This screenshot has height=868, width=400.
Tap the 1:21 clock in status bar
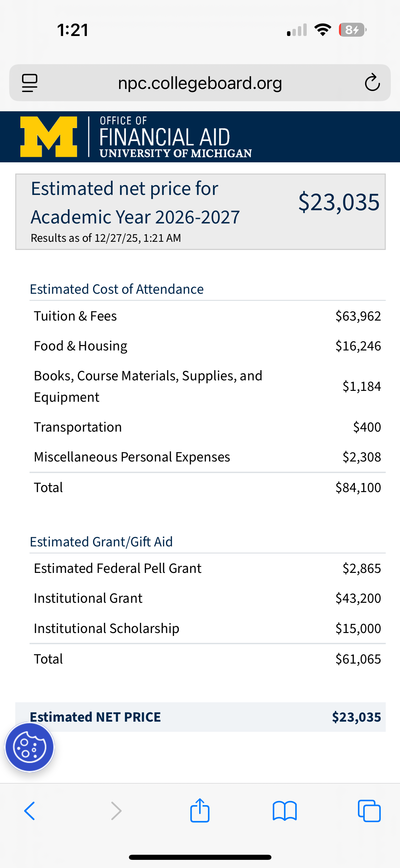click(x=73, y=30)
